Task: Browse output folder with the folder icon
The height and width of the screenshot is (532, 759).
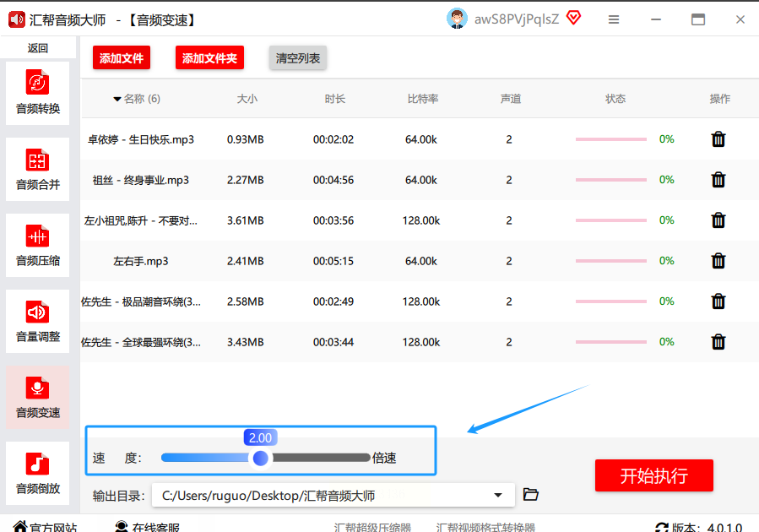Action: tap(531, 495)
